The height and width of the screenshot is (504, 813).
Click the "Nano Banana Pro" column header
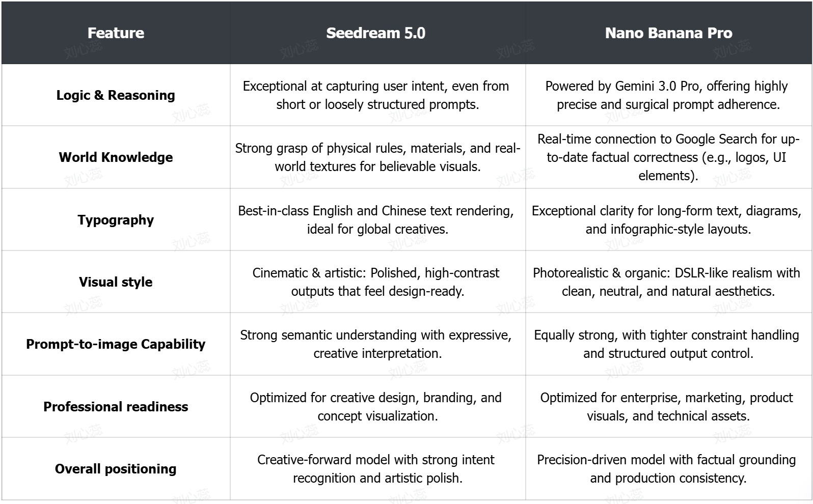[668, 33]
